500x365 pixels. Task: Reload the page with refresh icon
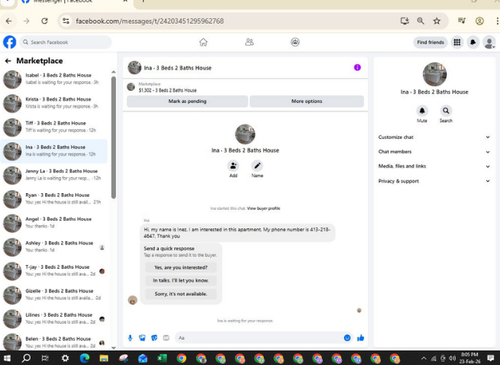(44, 21)
